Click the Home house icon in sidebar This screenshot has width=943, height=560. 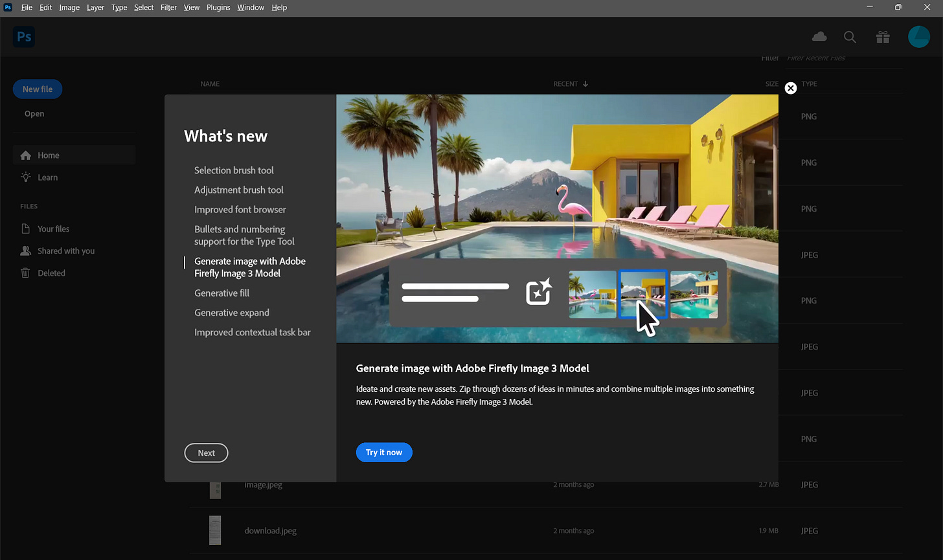coord(26,155)
